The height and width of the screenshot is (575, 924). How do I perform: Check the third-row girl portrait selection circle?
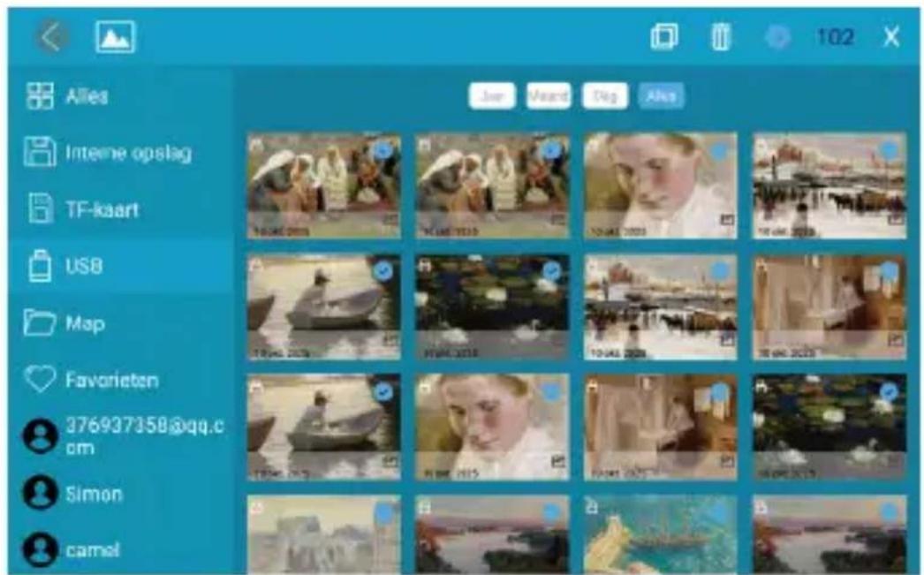coord(551,392)
